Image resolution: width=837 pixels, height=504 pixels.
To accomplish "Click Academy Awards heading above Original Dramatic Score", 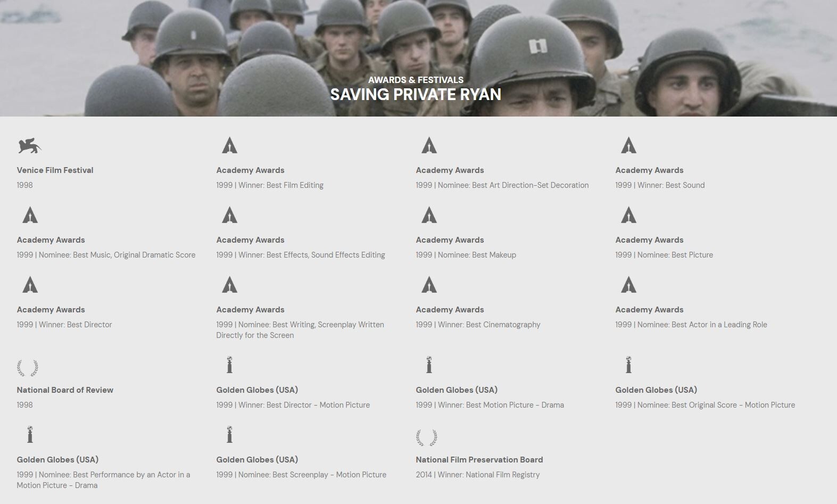I will coord(51,240).
